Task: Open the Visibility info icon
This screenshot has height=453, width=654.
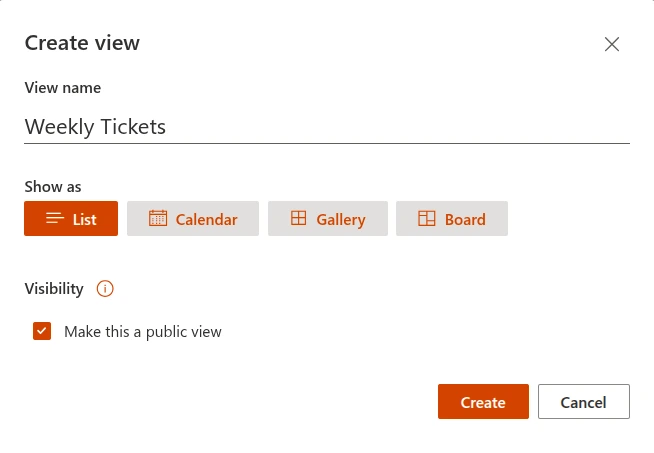Action: (105, 289)
